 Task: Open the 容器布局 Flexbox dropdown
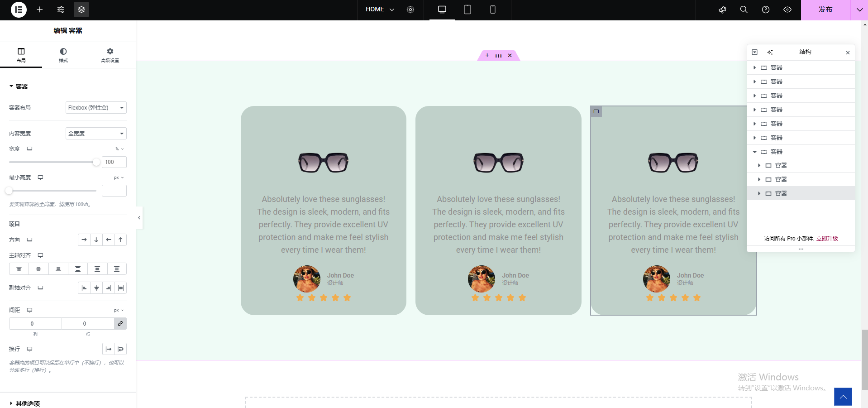(x=96, y=108)
